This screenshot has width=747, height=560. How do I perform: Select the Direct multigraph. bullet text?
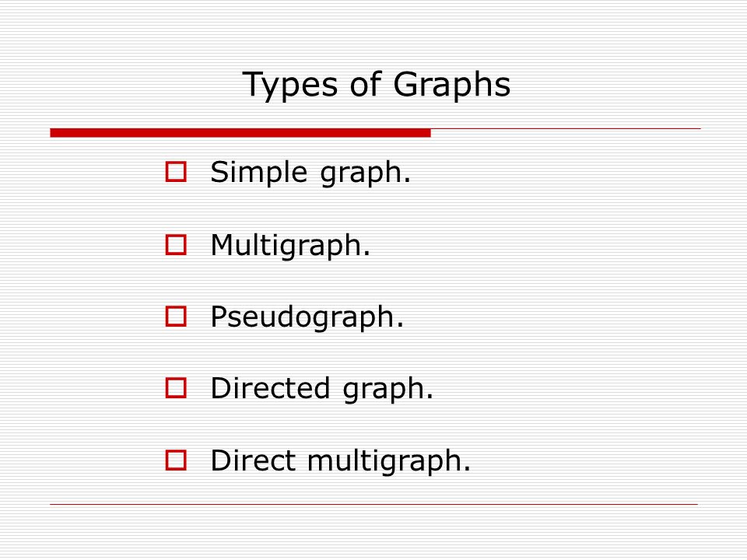click(x=340, y=462)
